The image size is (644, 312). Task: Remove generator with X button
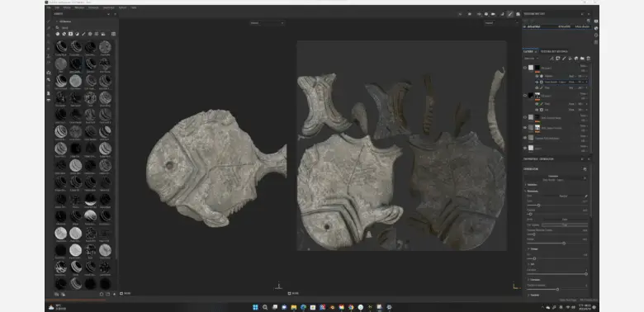click(x=585, y=177)
